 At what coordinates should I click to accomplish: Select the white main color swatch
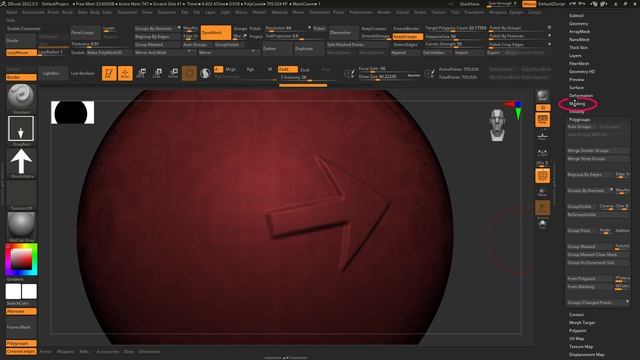pos(13,291)
